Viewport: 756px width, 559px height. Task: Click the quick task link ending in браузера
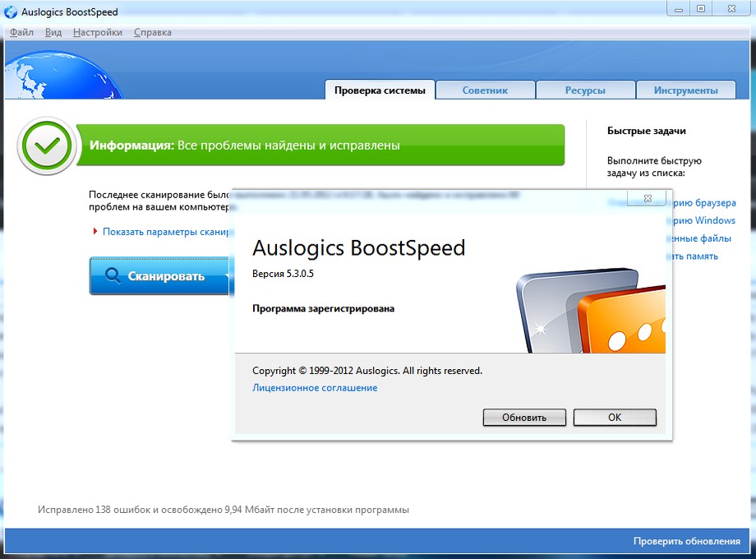point(704,203)
